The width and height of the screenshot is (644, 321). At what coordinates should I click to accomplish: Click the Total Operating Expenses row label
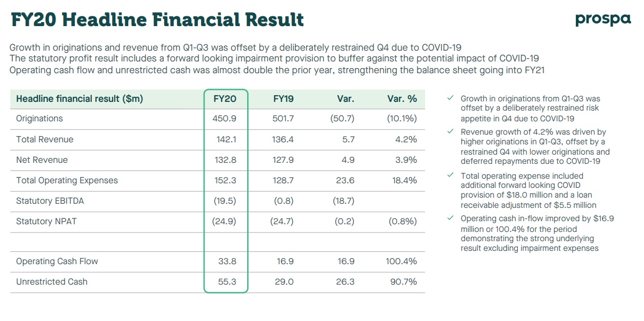pos(67,180)
